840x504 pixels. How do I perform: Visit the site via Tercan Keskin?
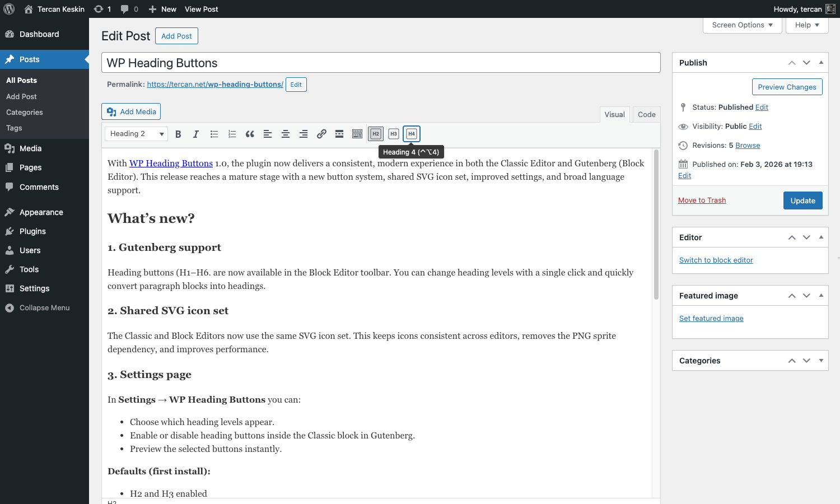coord(55,9)
